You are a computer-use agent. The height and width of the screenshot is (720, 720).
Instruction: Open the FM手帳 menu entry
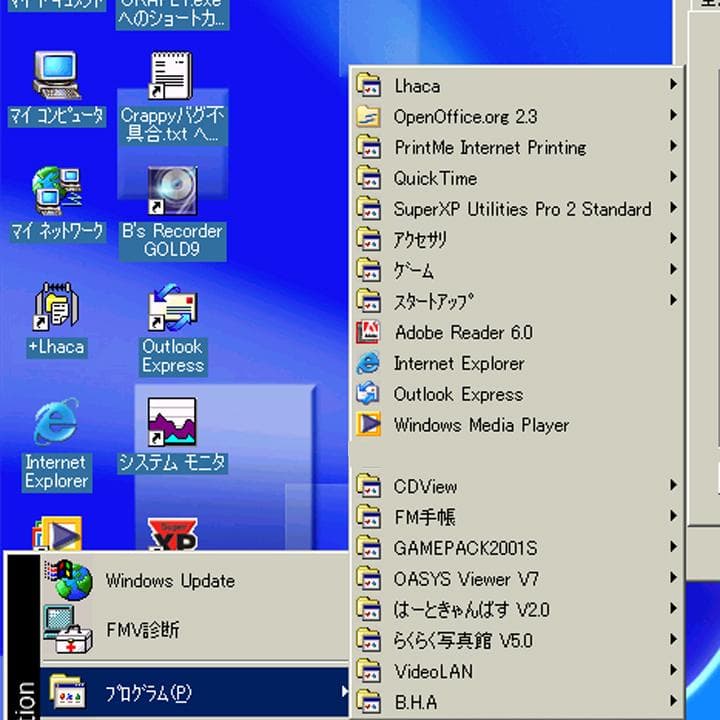518,517
